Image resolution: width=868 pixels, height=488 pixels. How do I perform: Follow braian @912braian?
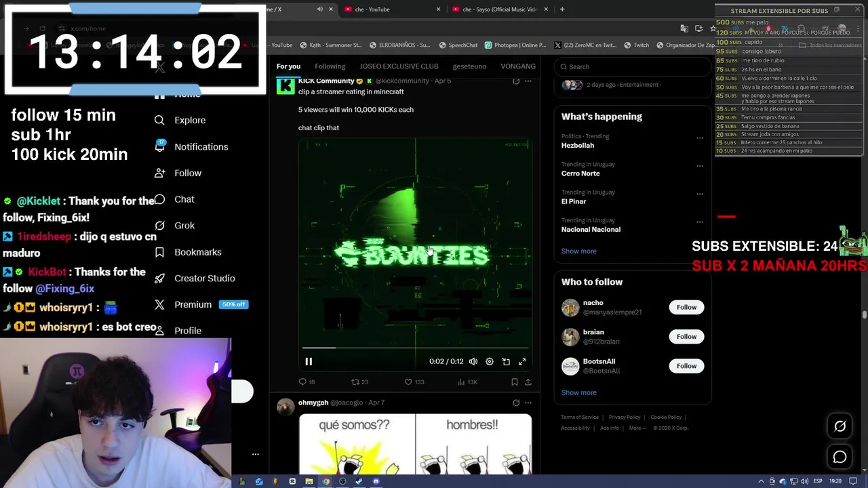point(686,336)
